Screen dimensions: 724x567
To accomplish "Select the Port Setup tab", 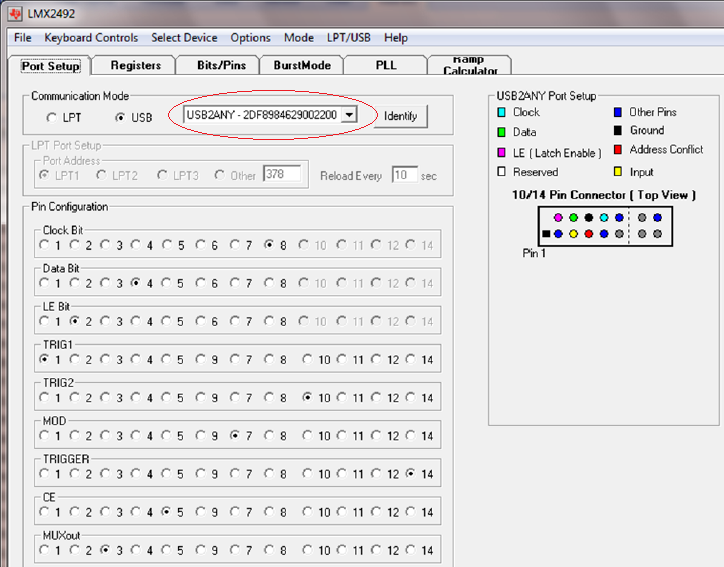I will (50, 66).
